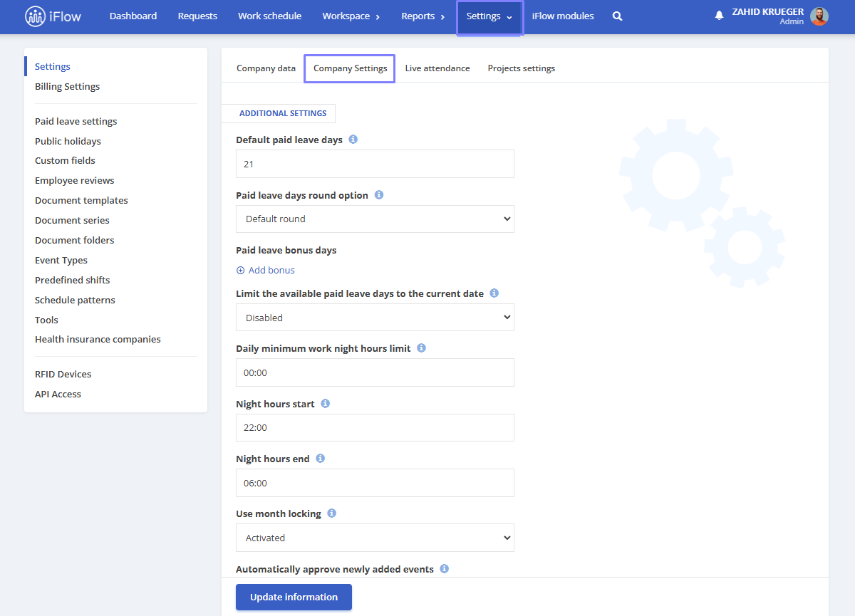Click the ZAHID KRUEGER user name
The width and height of the screenshot is (855, 616).
767,11
